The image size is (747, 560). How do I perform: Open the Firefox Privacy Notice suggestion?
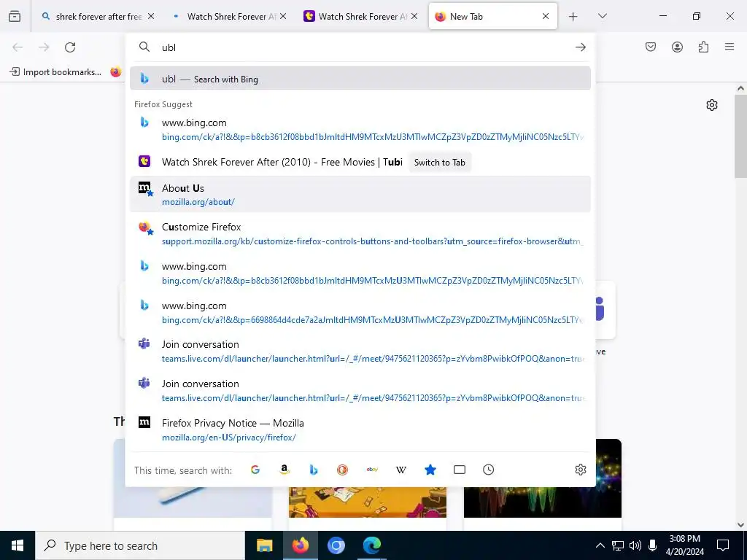(360, 430)
